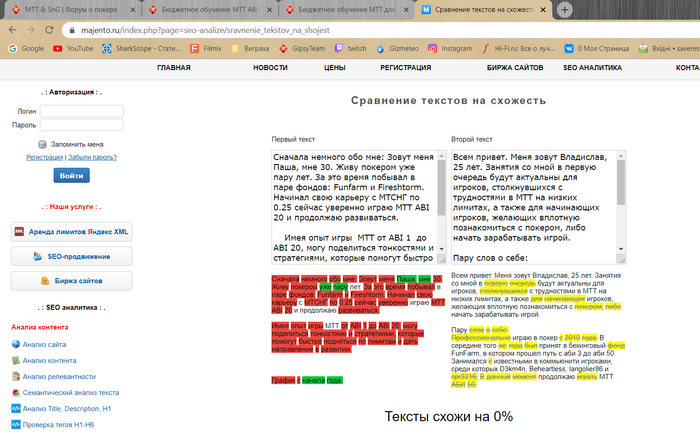Image resolution: width=700 pixels, height=434 pixels.
Task: Click inside the Логин input field
Action: 82,111
